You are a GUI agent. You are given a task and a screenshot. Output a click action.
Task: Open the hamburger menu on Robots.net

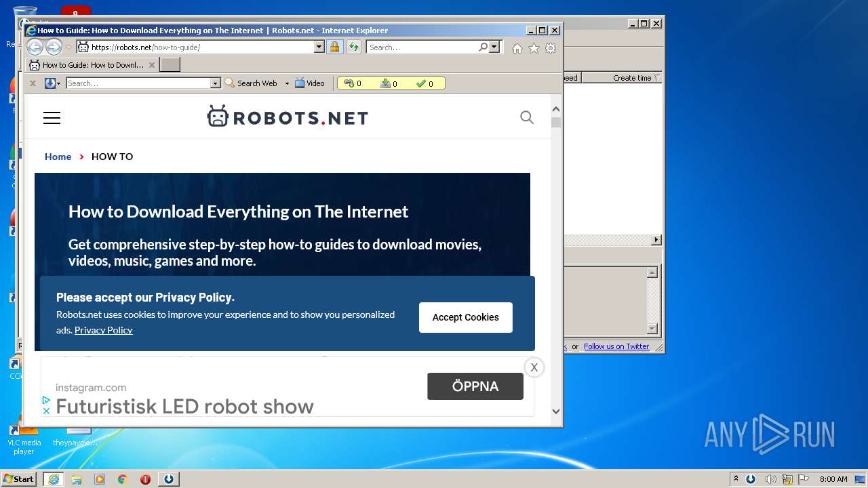coord(52,118)
